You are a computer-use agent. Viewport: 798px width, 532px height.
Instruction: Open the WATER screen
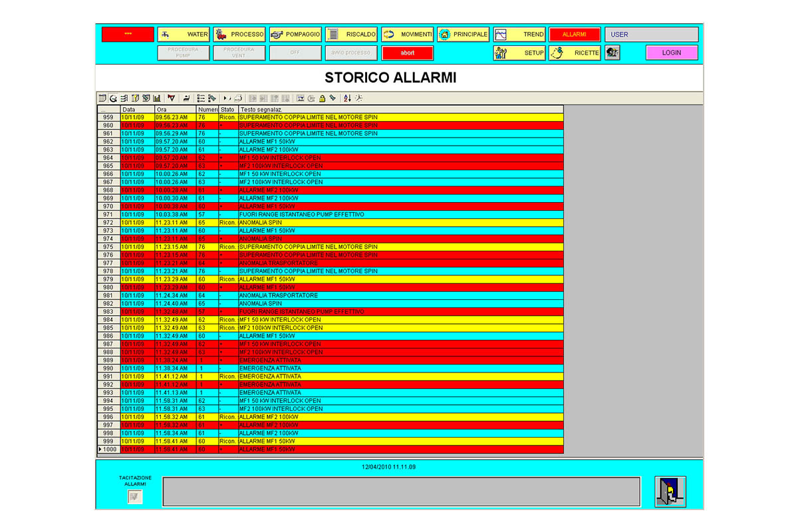point(184,35)
